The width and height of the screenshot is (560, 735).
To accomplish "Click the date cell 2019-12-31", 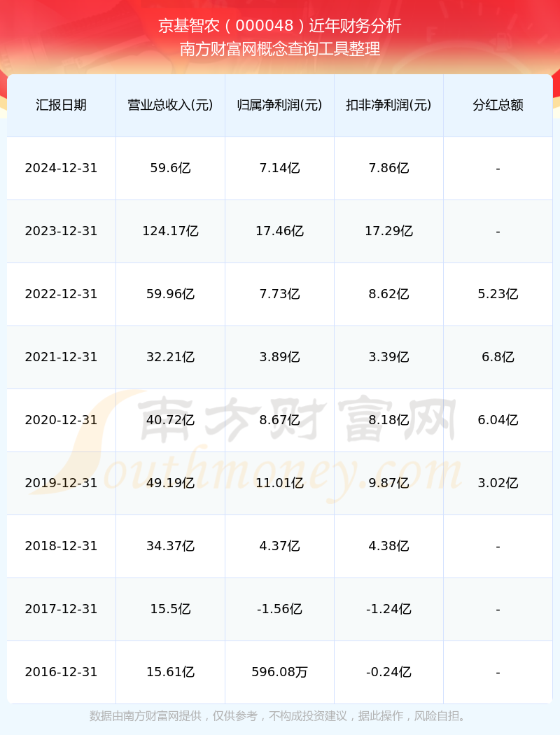I will [62, 483].
